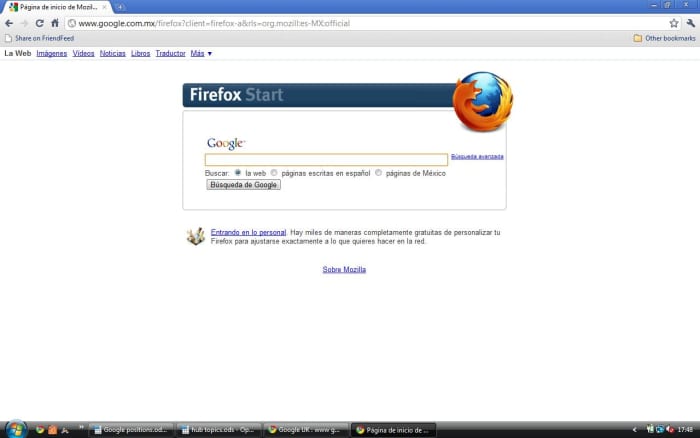Show more quick launch items chevron

[81, 428]
